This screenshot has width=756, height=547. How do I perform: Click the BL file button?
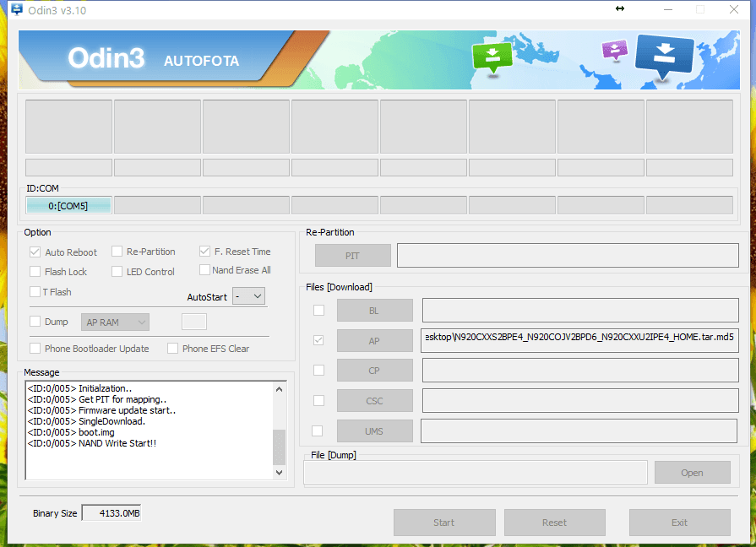375,311
